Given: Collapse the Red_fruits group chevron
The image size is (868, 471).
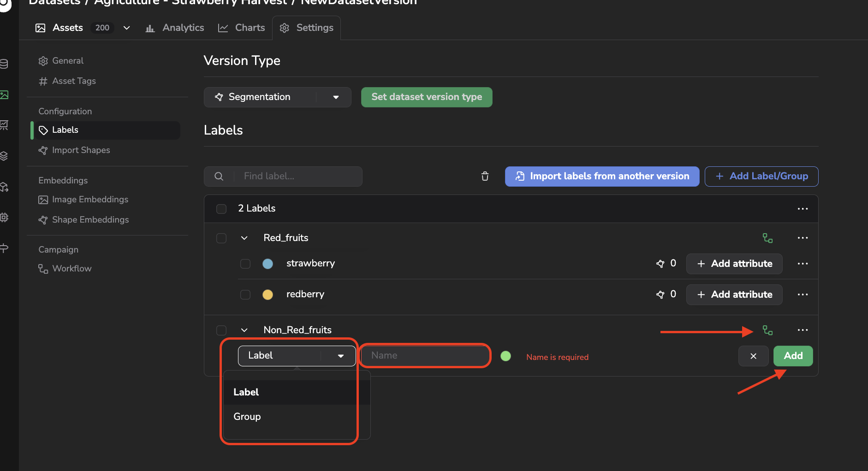Looking at the screenshot, I should coord(244,238).
